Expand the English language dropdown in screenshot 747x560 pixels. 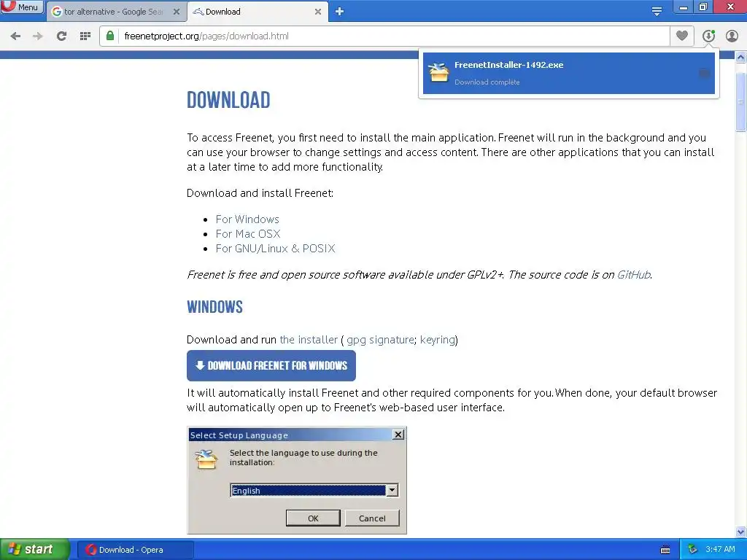click(392, 490)
